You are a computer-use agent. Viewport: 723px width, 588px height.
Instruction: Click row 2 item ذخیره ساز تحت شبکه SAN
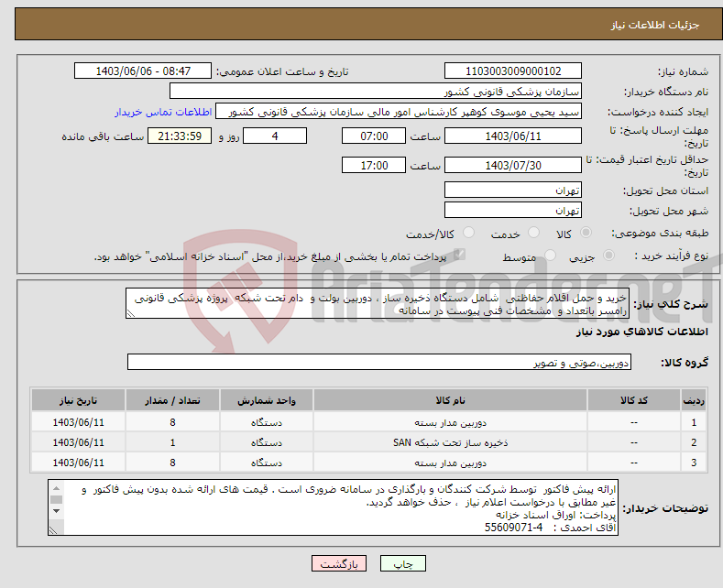click(450, 442)
